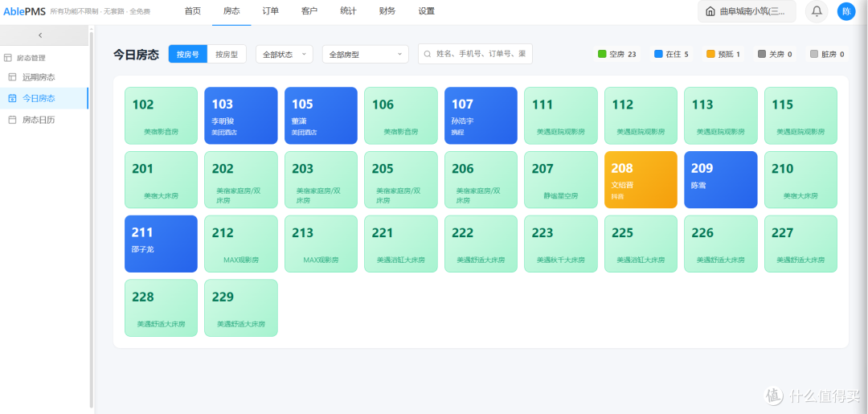Screen dimensions: 868x414
Task: Open room 225 card
Action: [641, 244]
